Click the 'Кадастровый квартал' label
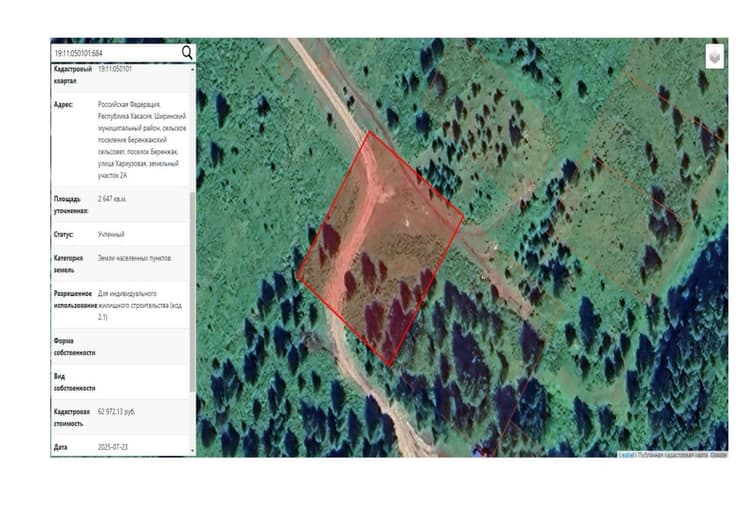This screenshot has width=750, height=530. (x=73, y=75)
